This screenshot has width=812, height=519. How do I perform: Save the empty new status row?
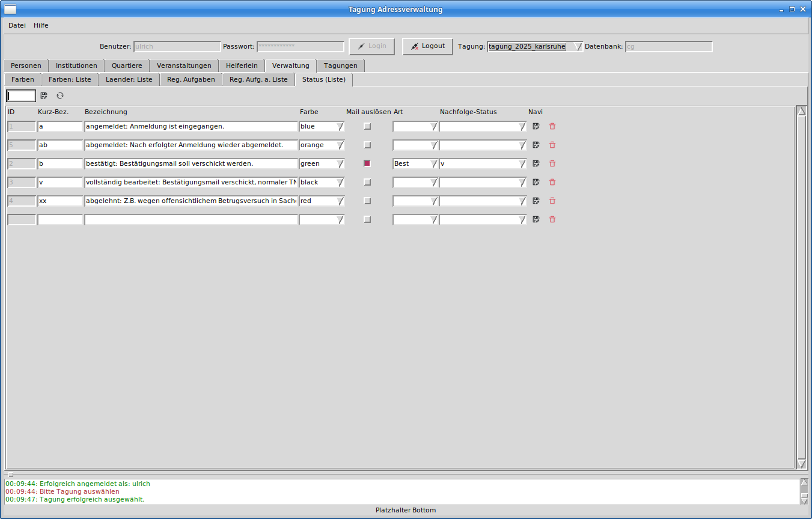coord(536,219)
